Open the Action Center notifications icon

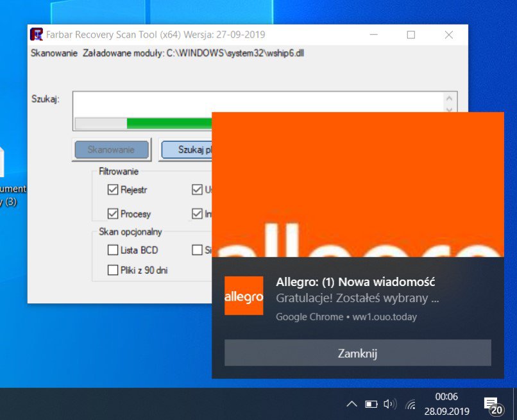coord(493,406)
